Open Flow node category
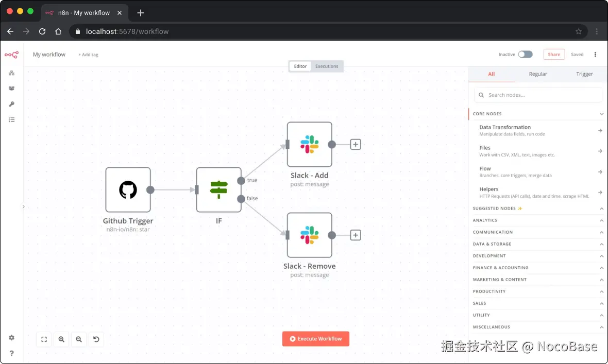 538,172
